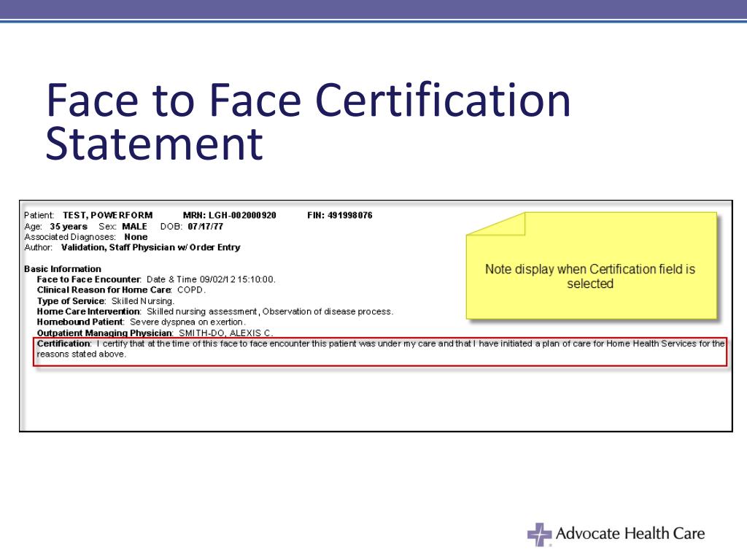This screenshot has width=747, height=560.
Task: Click the sex value 'MALE'
Action: [x=134, y=227]
